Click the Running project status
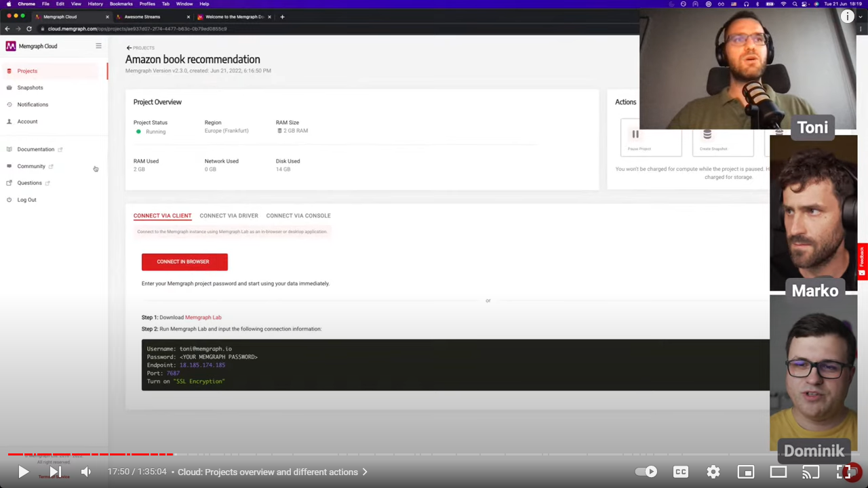868x488 pixels. [x=151, y=131]
